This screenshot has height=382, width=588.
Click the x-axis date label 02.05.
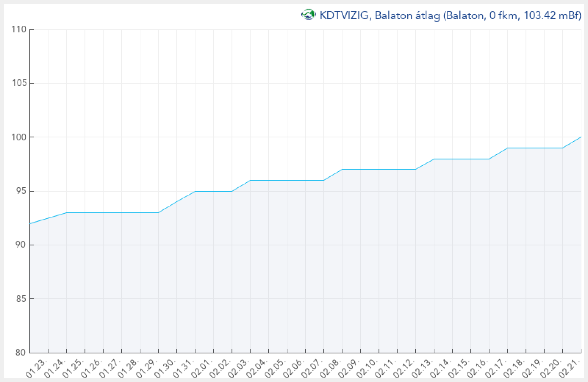pyautogui.click(x=275, y=369)
